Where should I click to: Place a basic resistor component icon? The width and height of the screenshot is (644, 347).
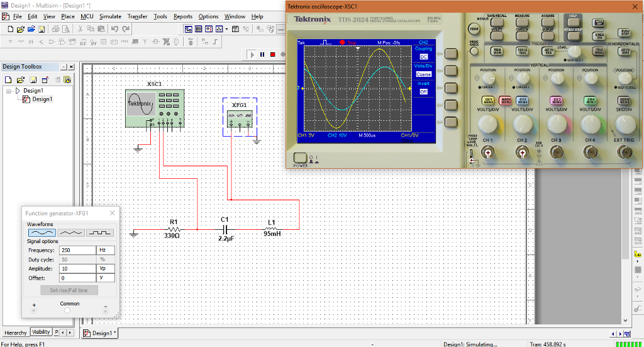(x=21, y=42)
